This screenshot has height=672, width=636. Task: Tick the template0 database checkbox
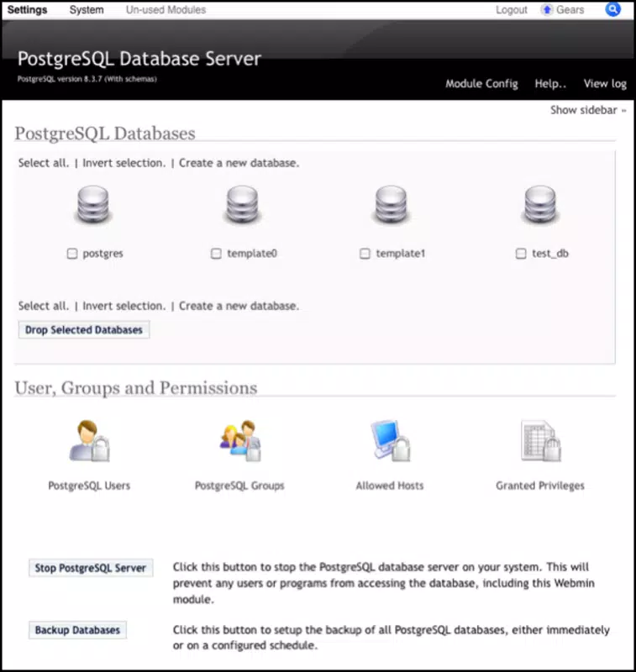point(216,254)
